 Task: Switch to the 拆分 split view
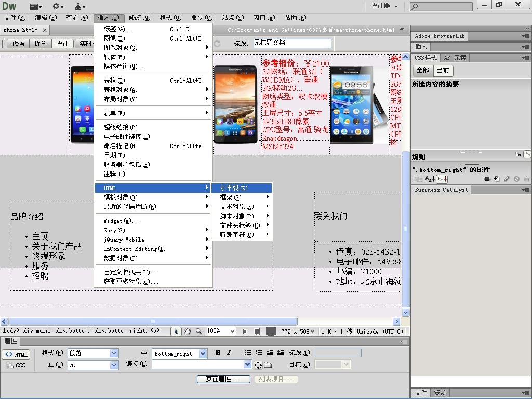click(x=40, y=44)
